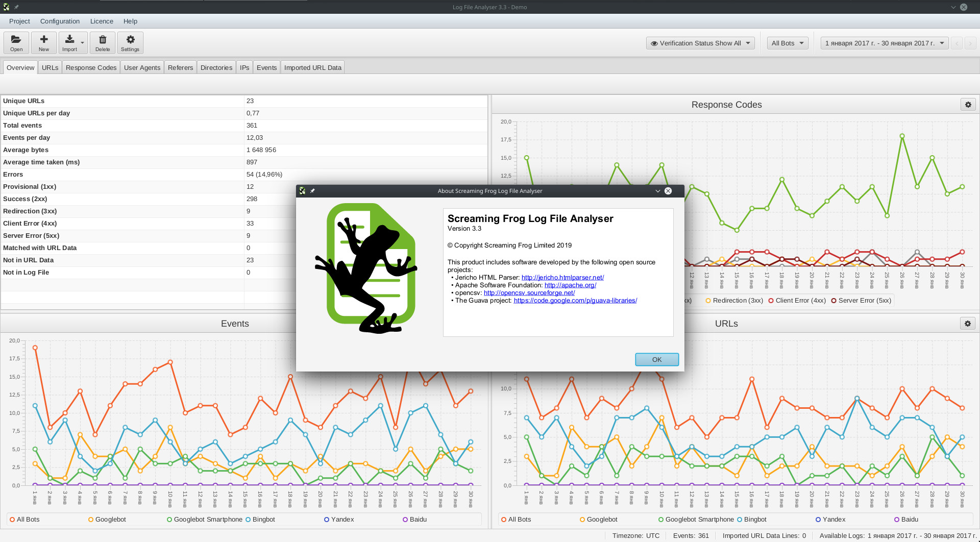Open the Configuration menu

pyautogui.click(x=60, y=21)
